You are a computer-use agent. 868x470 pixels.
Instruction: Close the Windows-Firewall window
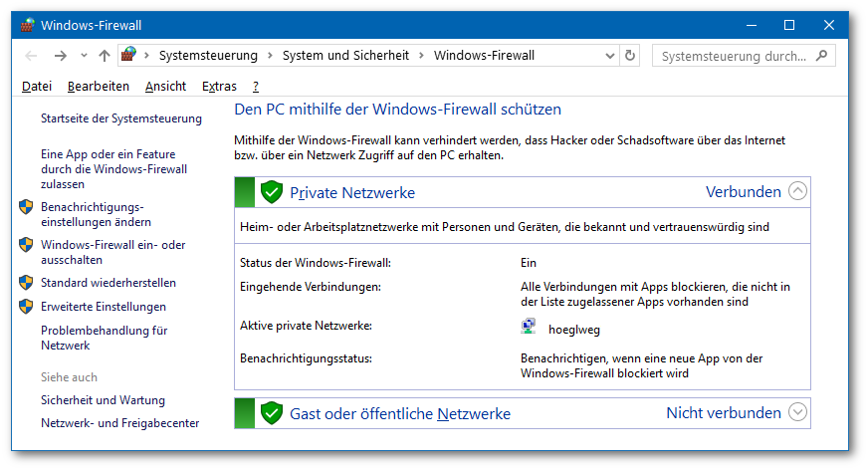(829, 25)
